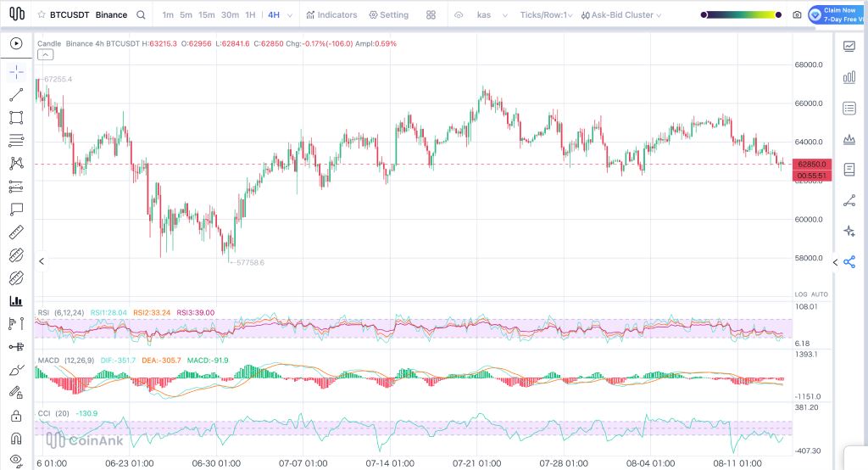Switch to the 15m timeframe
868x470 pixels.
(207, 15)
